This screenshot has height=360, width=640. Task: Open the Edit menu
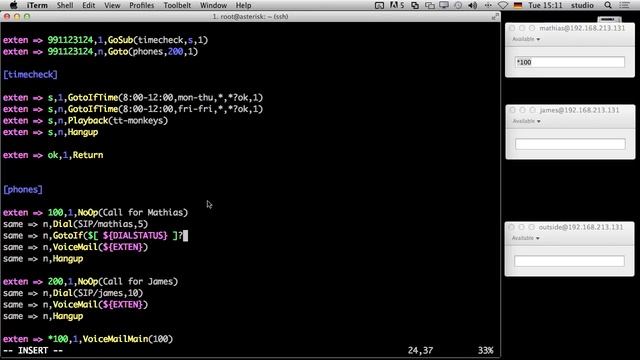click(x=89, y=5)
